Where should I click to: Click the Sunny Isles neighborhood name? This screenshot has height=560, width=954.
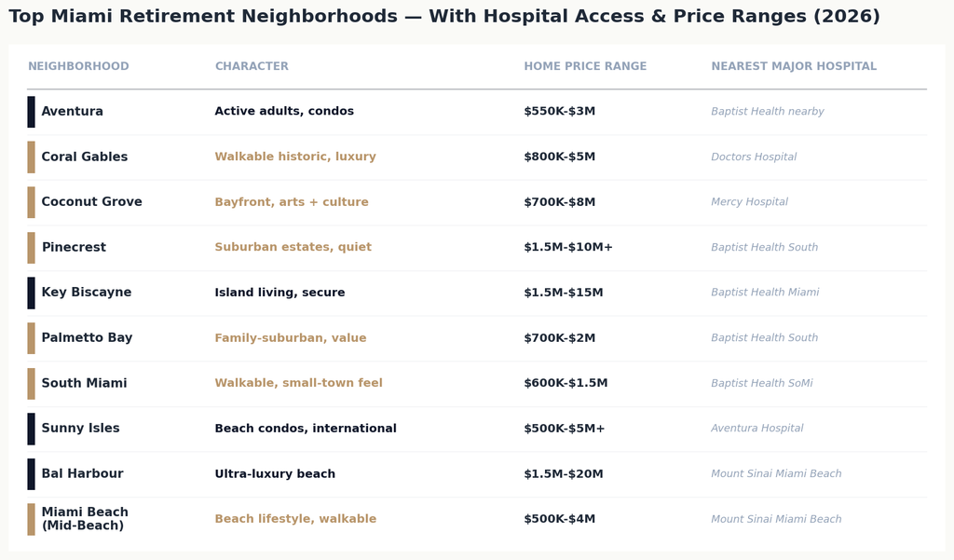tap(80, 428)
